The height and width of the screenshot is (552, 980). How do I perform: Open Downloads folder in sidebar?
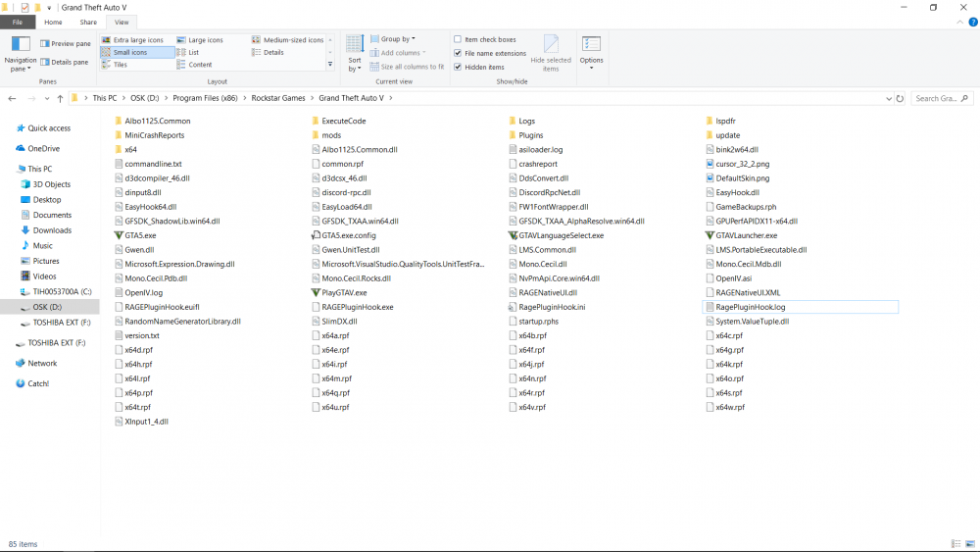(46, 230)
